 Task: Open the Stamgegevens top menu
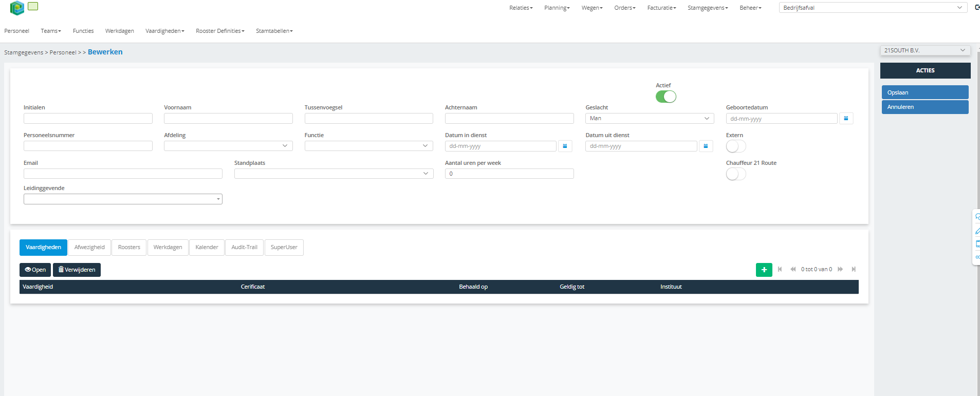click(708, 8)
